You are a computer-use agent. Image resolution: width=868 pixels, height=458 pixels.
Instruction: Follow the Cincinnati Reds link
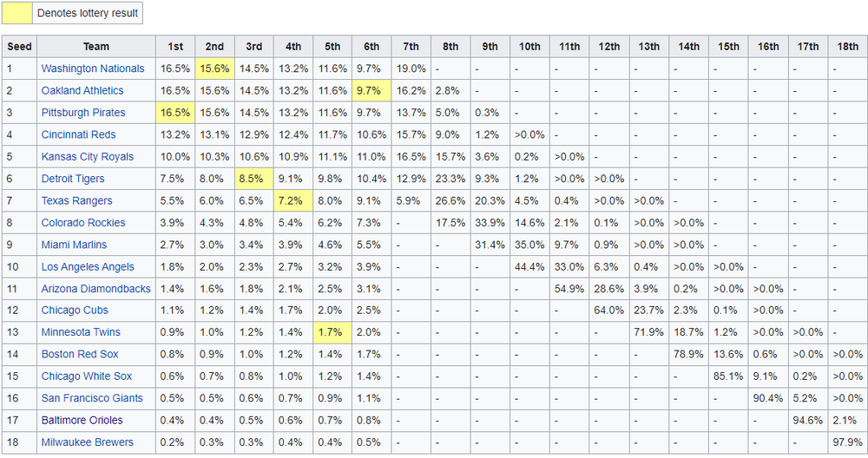coord(78,134)
